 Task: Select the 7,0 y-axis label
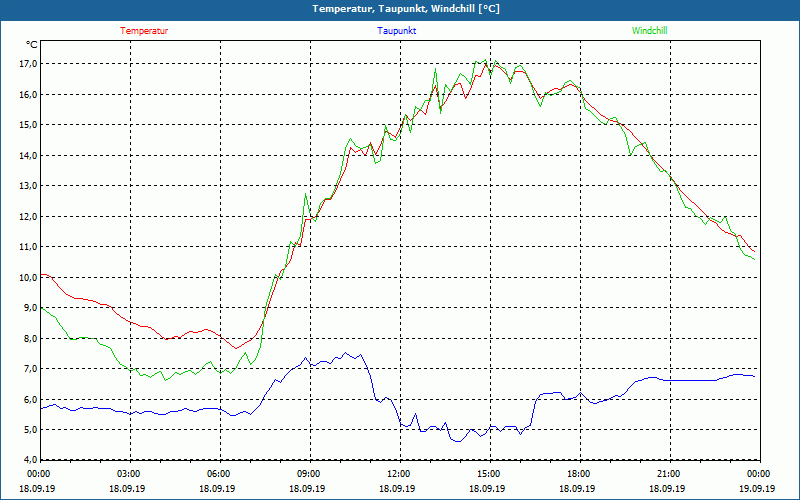tap(29, 369)
